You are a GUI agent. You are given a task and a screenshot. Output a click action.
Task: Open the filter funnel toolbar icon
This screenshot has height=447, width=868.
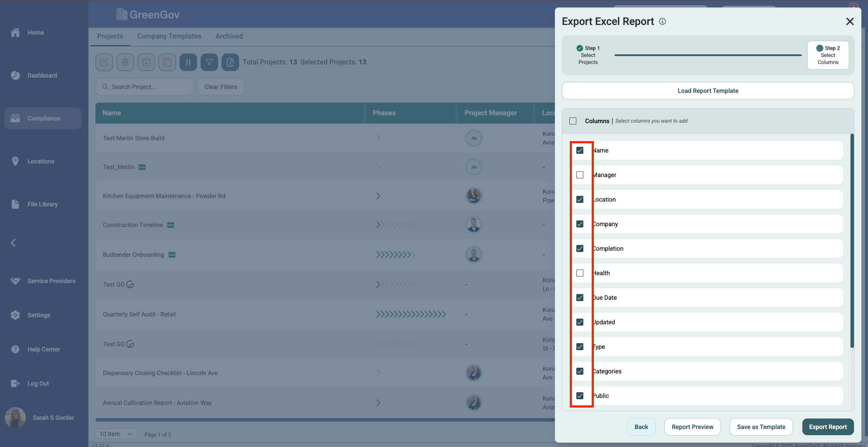(x=209, y=62)
